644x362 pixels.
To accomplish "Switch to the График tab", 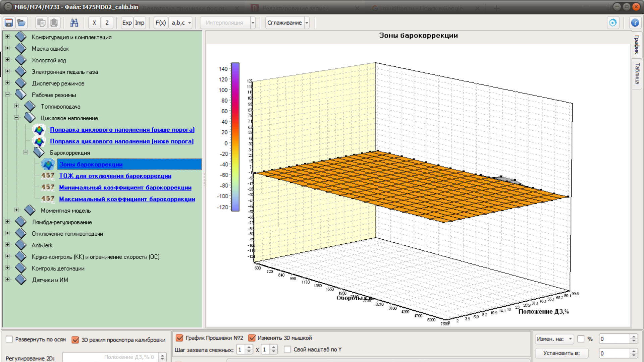I will [x=637, y=45].
